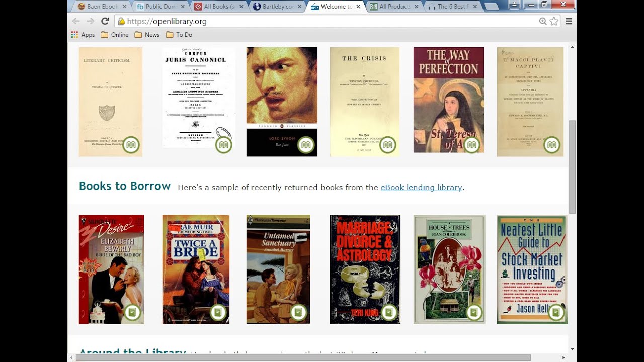This screenshot has width=644, height=362.
Task: Close the Bartleby.com tab
Action: [x=299, y=7]
